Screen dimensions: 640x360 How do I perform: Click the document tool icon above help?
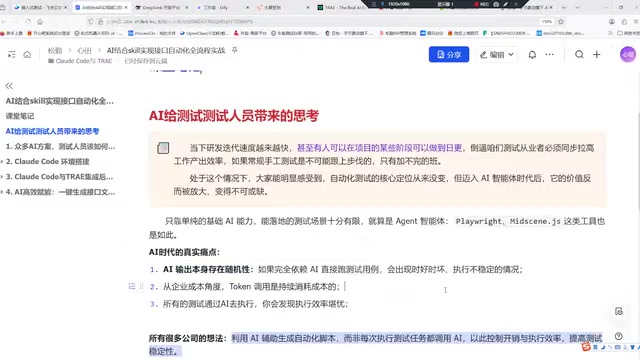click(x=619, y=311)
